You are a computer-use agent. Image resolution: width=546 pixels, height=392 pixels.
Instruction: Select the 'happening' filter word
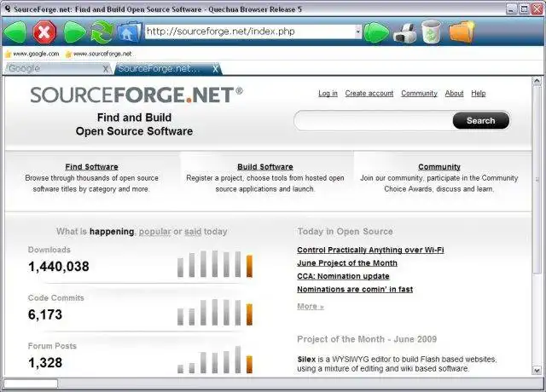click(112, 231)
